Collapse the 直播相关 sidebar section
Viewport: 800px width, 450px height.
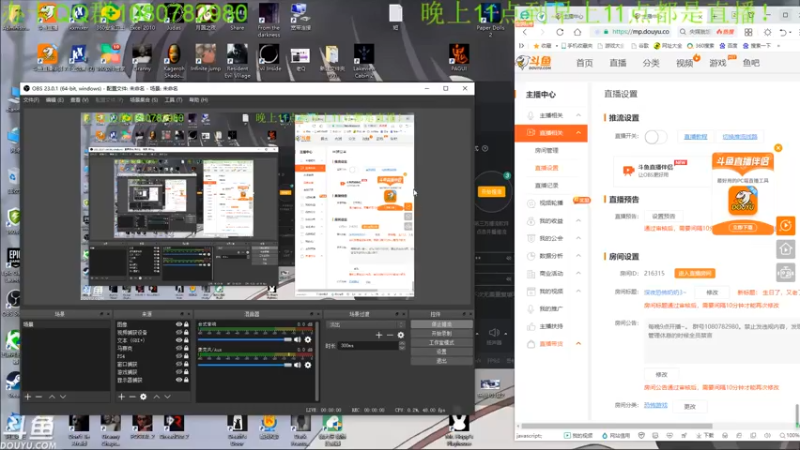pos(578,133)
